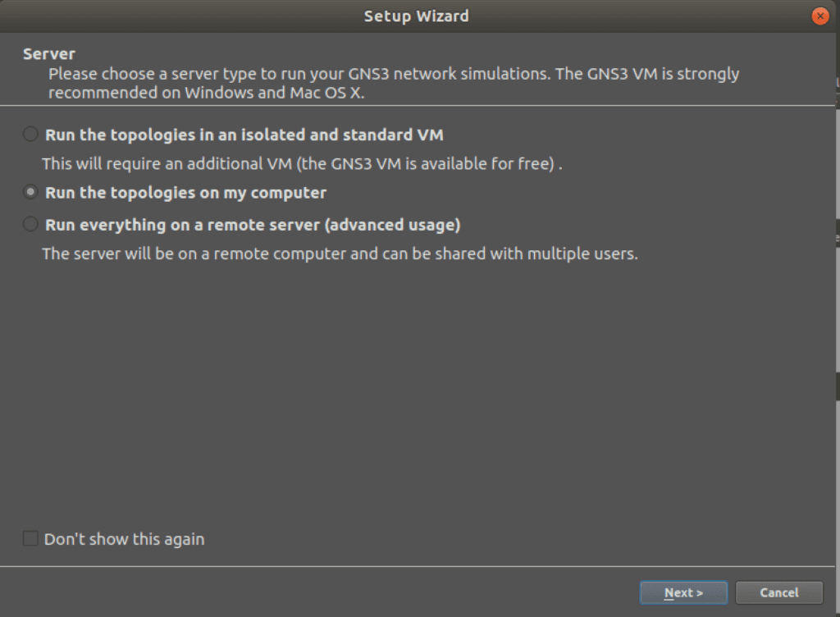Select "Run the topologies in an isolated and standard VM"
This screenshot has width=840, height=617.
point(238,135)
